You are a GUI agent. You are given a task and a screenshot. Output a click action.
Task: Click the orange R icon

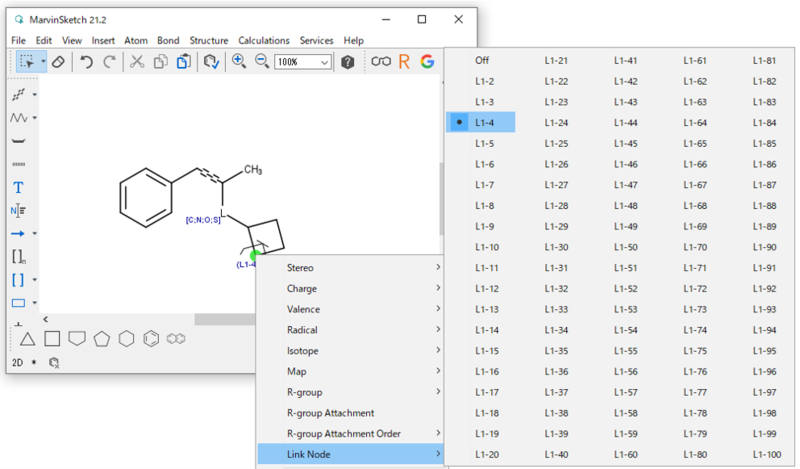click(404, 62)
